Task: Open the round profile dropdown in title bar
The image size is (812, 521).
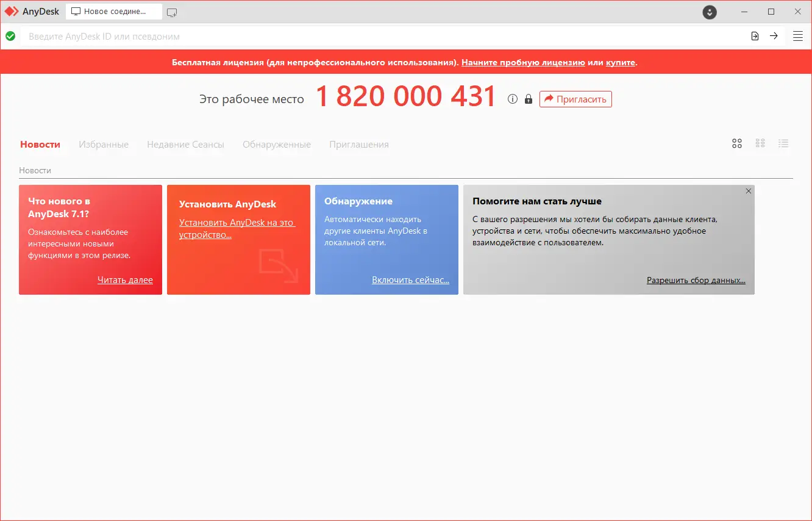Action: tap(710, 12)
